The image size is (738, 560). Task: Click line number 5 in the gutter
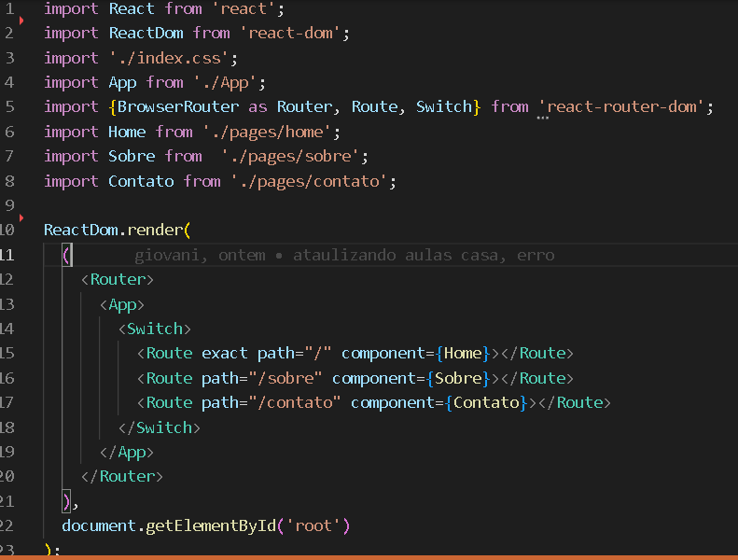pos(9,107)
